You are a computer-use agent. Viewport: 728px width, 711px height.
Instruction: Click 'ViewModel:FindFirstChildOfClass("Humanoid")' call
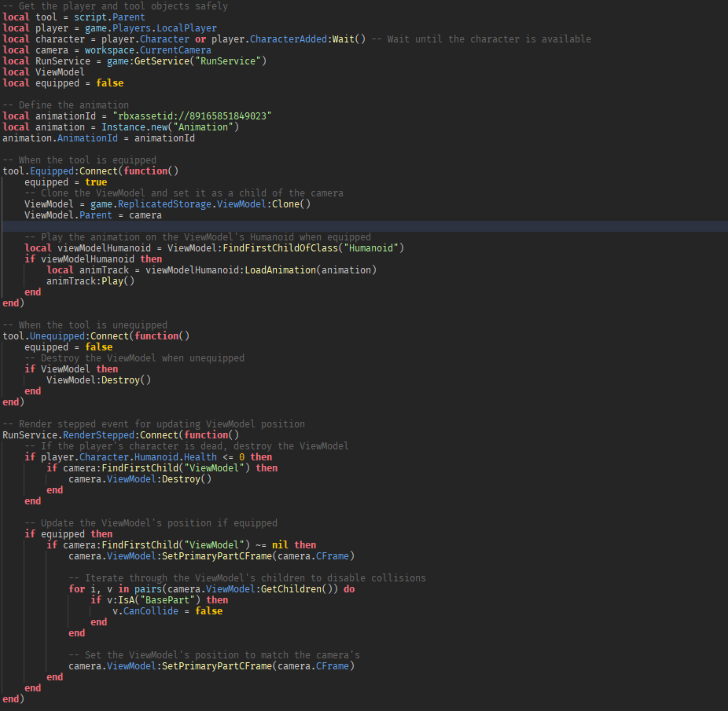pyautogui.click(x=285, y=248)
